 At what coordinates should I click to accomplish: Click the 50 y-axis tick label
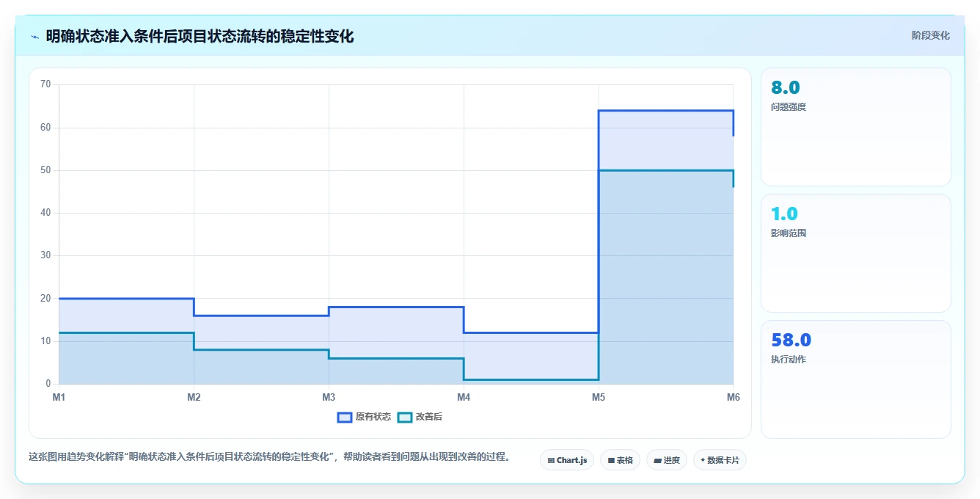[45, 170]
